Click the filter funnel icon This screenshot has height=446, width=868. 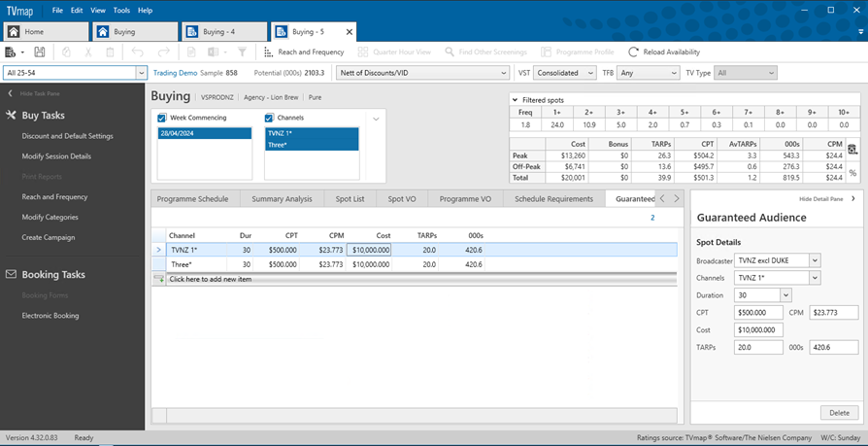[x=242, y=52]
